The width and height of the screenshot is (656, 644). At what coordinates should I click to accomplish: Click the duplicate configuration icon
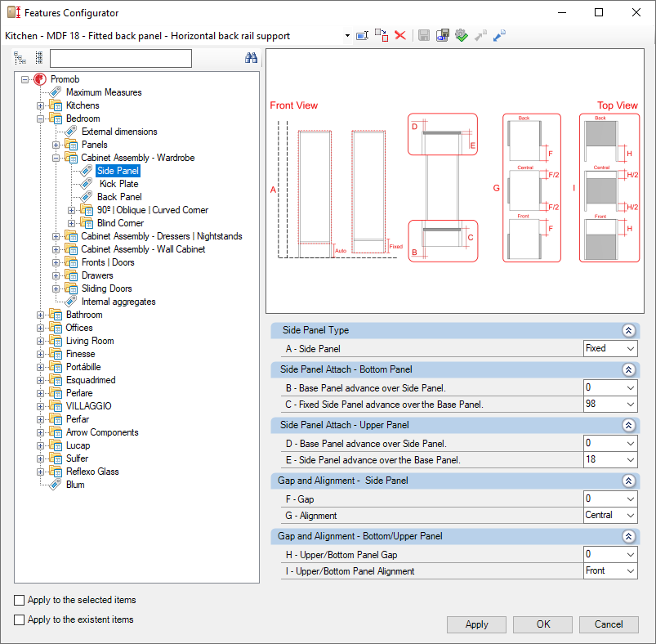click(x=382, y=36)
